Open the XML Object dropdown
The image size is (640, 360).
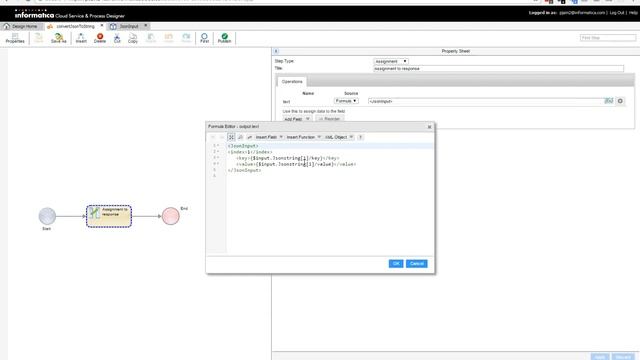[x=339, y=137]
